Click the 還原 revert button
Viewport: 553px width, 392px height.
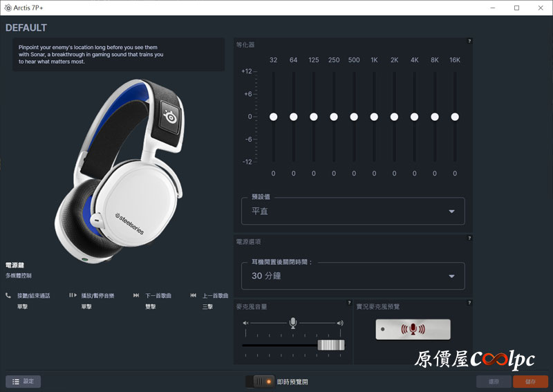(493, 382)
